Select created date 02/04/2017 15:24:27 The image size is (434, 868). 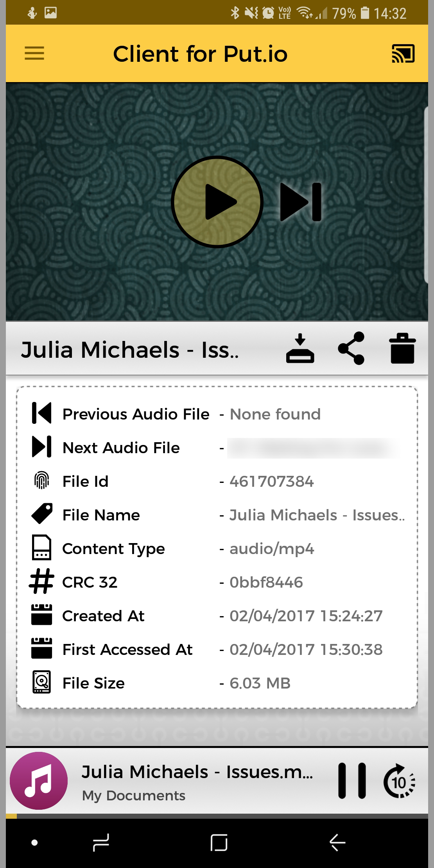click(x=306, y=616)
